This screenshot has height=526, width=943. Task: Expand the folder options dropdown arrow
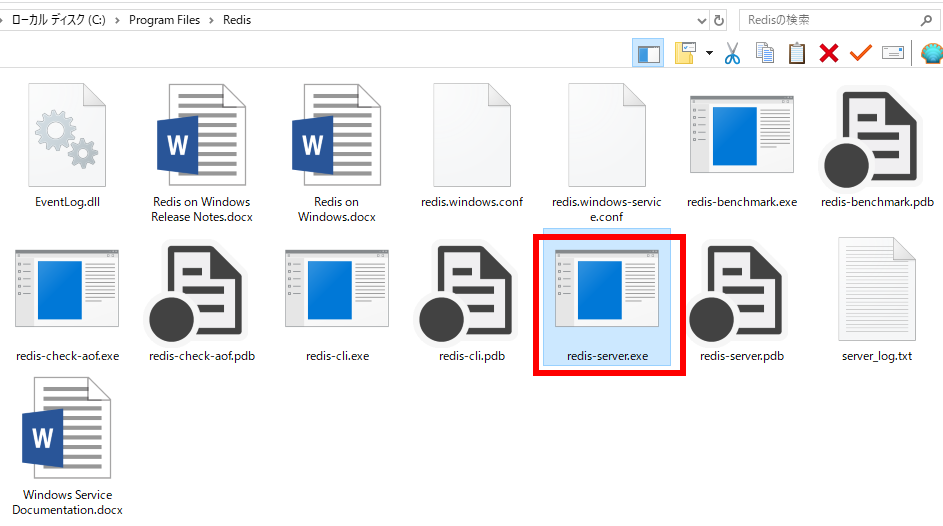click(x=709, y=54)
